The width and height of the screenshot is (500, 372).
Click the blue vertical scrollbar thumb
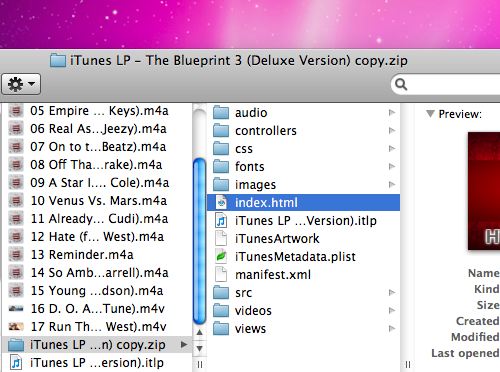199,241
